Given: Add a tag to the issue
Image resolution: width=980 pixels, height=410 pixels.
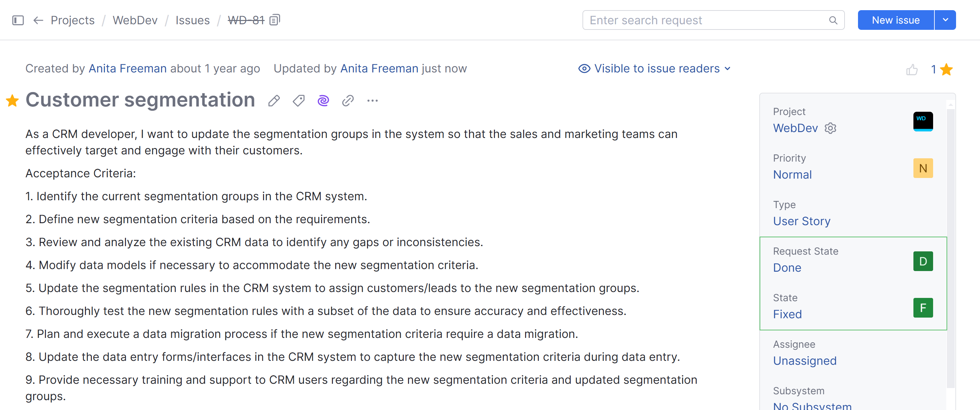Looking at the screenshot, I should tap(299, 101).
